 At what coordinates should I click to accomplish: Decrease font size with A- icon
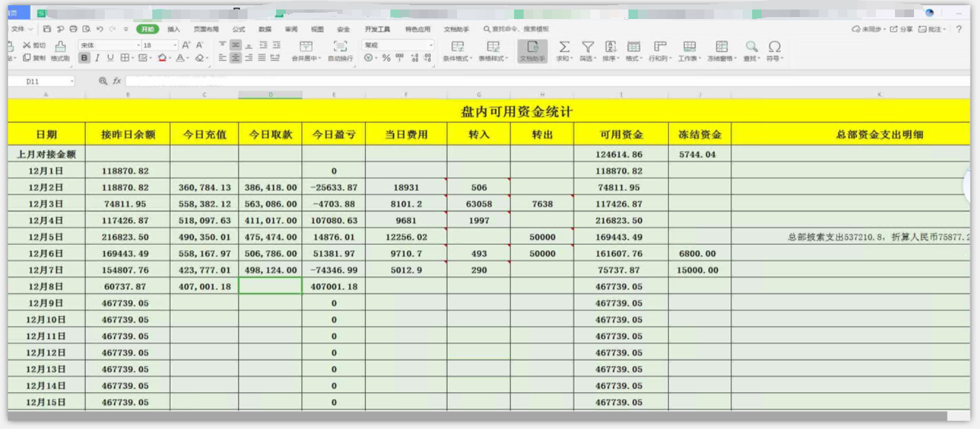click(199, 45)
